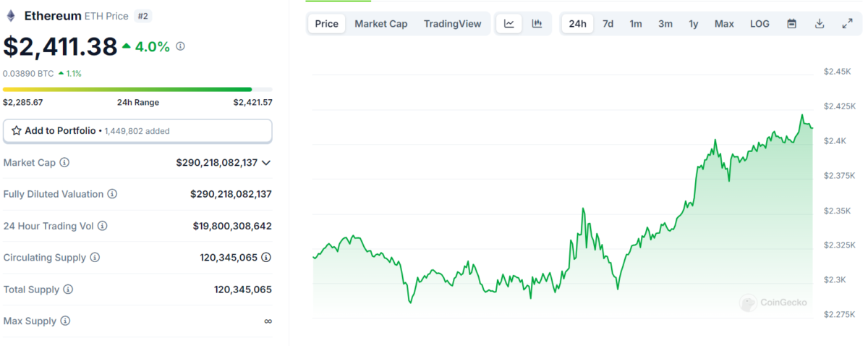
Task: Click info icon beside 24 Hour Trading Vol
Action: click(103, 226)
